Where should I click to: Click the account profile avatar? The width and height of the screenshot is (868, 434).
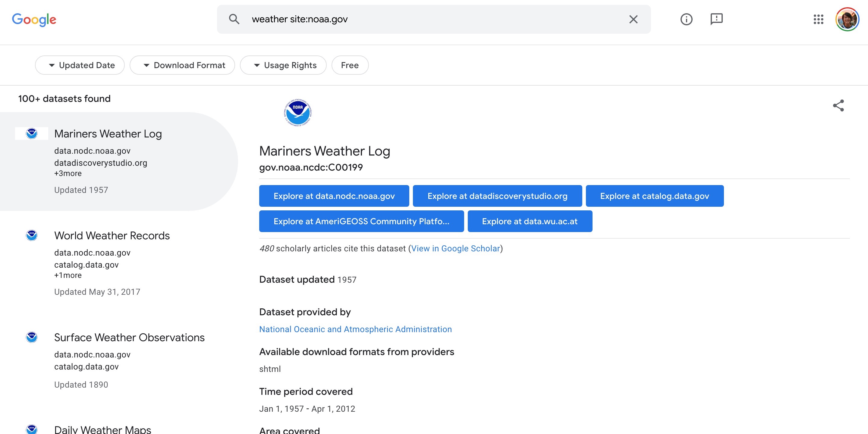(x=847, y=19)
